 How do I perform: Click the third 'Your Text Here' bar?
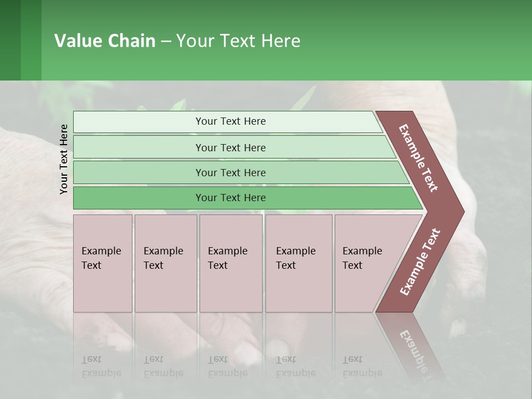(x=230, y=172)
